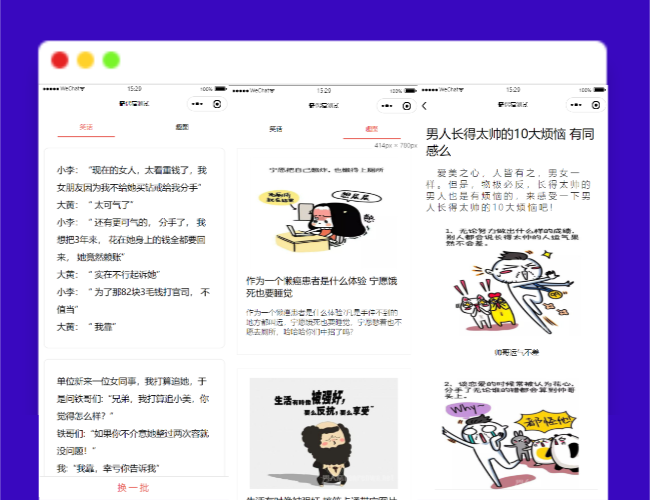
Task: Open the three-dot menu in middle phone screen
Action: pos(387,106)
